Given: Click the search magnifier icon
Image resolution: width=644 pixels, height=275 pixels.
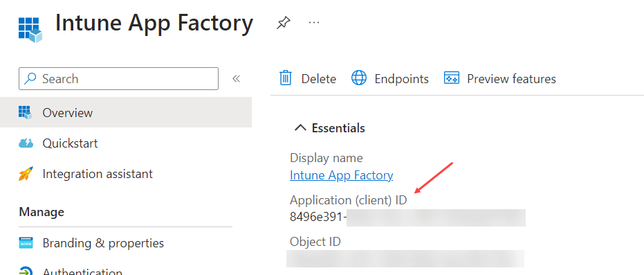Looking at the screenshot, I should (x=30, y=78).
